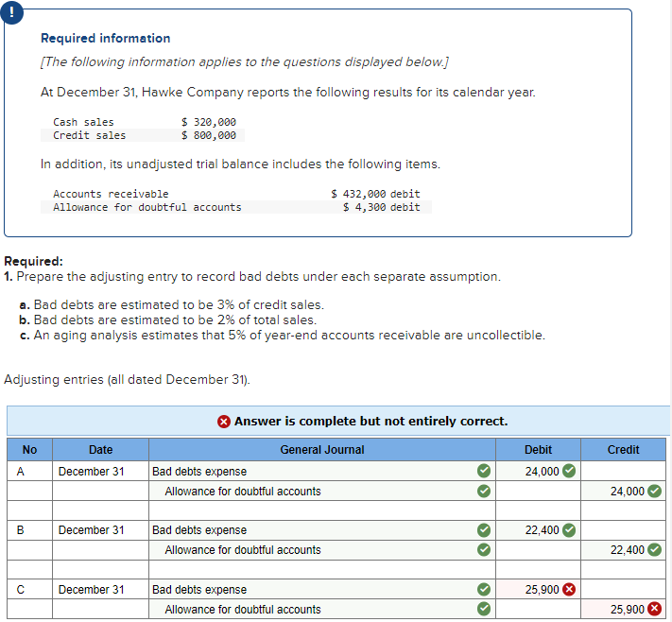Click green check next to 22,400 debit
Screen dimensions: 672x622
(569, 530)
